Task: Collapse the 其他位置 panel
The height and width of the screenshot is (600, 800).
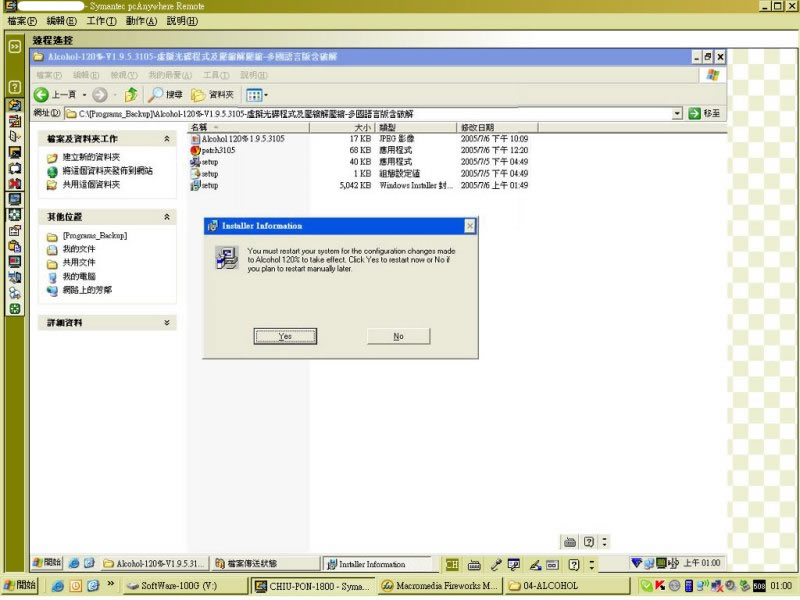Action: click(x=167, y=217)
